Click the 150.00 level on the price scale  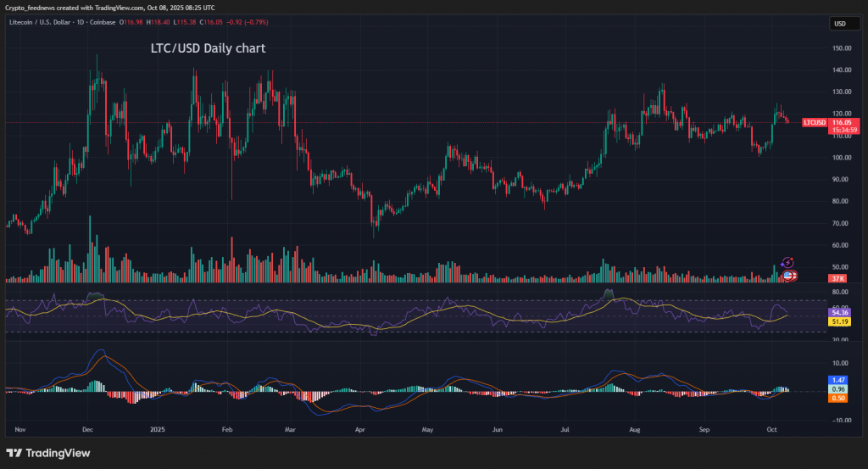tap(841, 48)
